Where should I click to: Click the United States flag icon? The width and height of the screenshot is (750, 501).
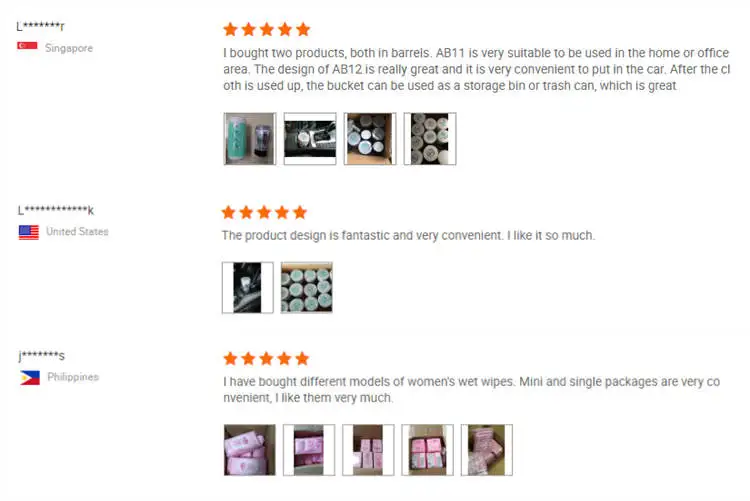coord(29,232)
